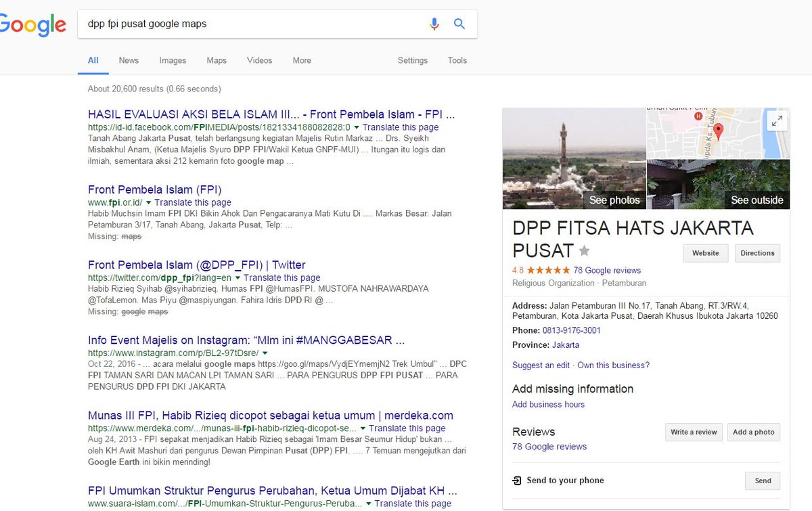812x511 pixels.
Task: Click Own this business?
Action: click(613, 365)
